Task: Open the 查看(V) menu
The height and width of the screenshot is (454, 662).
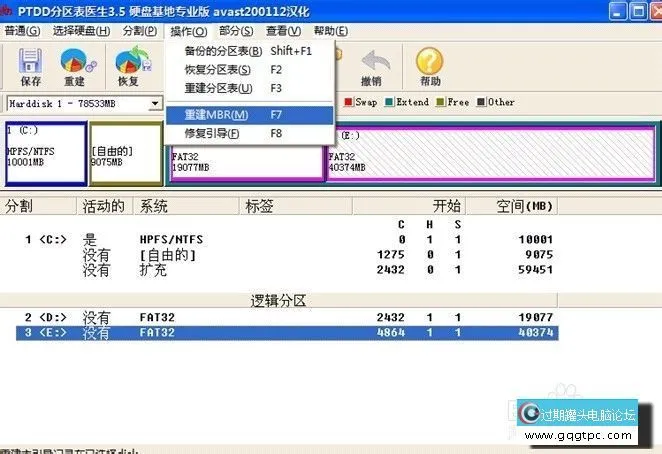Action: [x=283, y=31]
